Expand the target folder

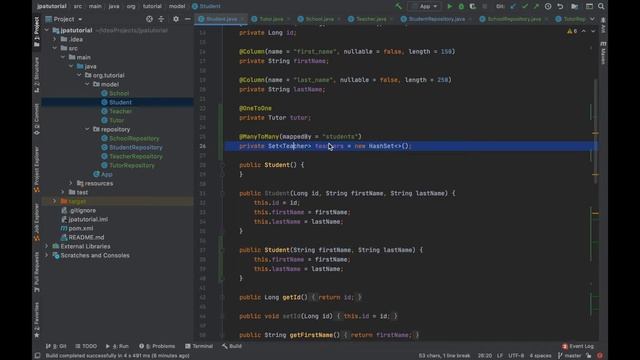click(x=55, y=201)
